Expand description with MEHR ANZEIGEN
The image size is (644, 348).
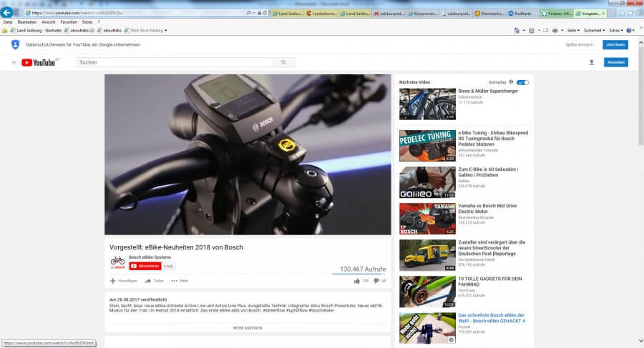pyautogui.click(x=248, y=327)
